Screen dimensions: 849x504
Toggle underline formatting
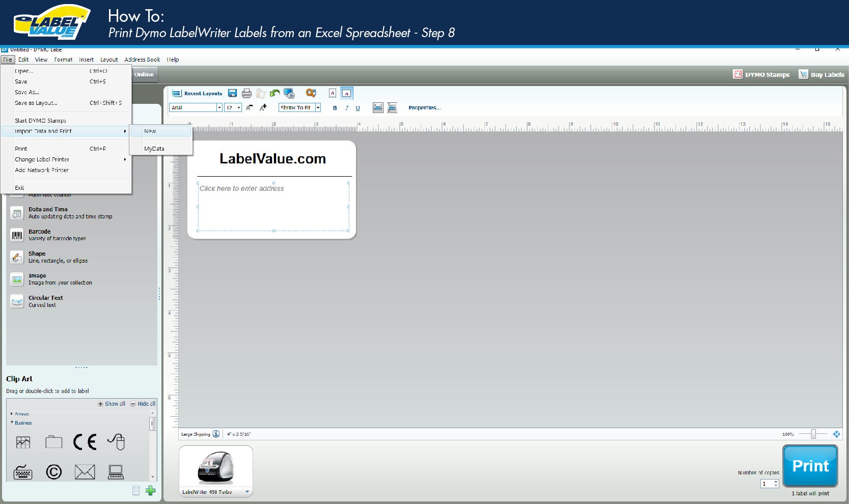pyautogui.click(x=358, y=108)
